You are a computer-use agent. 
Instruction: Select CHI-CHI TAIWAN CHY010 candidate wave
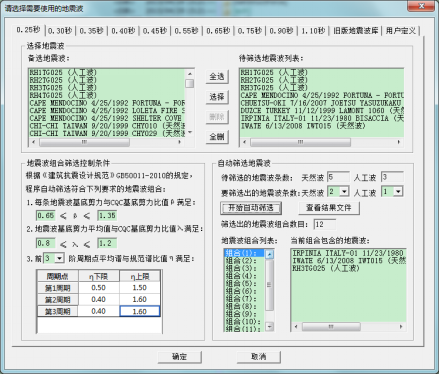(x=107, y=126)
